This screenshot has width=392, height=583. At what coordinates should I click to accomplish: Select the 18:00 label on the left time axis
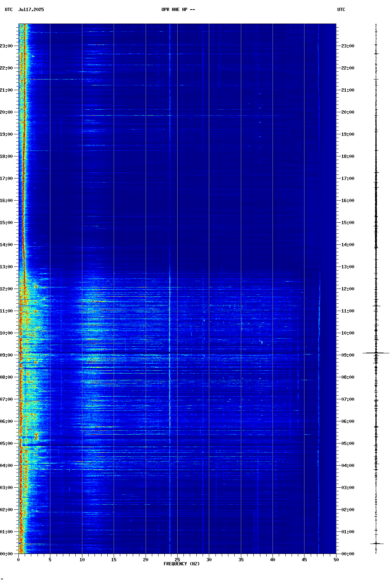point(6,156)
